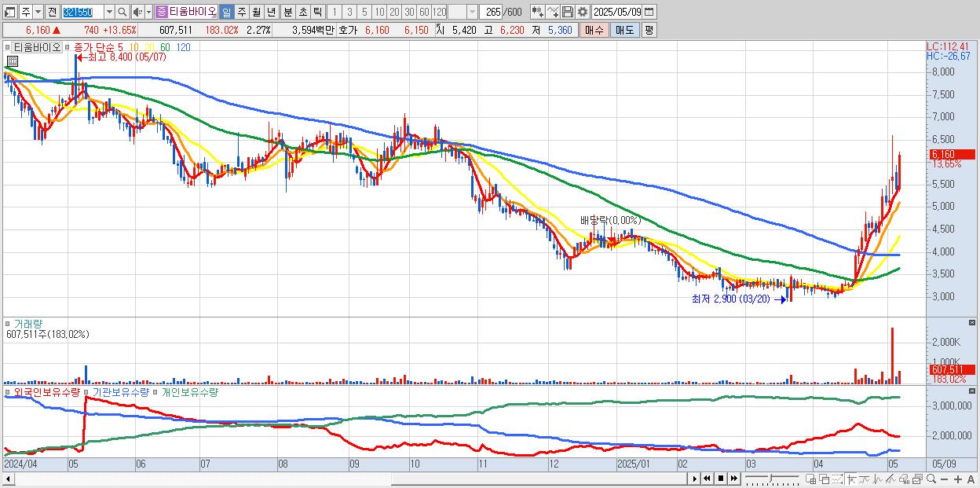Click the chart fast-forward button
980x488 pixels.
[734, 479]
